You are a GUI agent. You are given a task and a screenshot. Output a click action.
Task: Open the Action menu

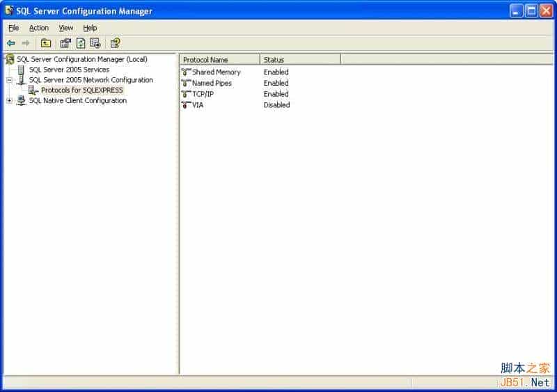click(39, 28)
